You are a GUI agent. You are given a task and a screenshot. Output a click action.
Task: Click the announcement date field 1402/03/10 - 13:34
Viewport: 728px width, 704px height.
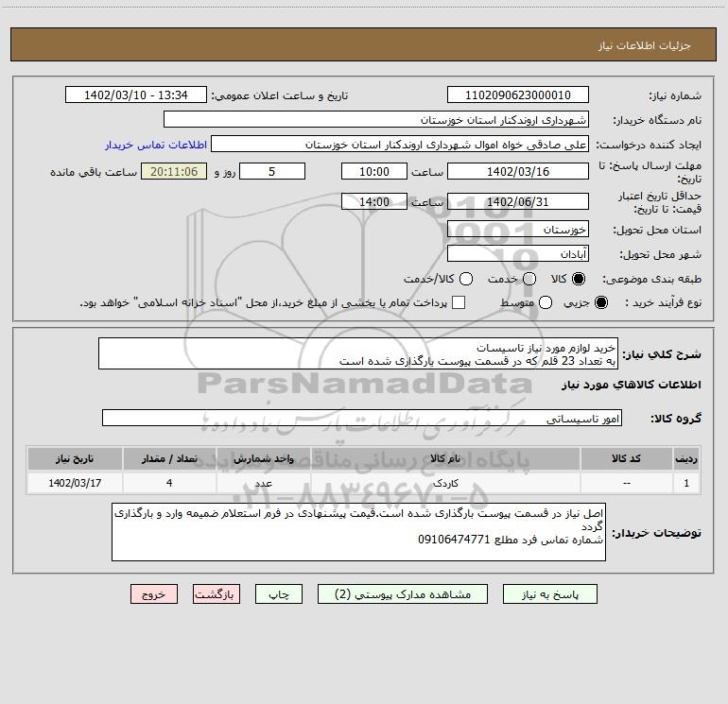(136, 95)
